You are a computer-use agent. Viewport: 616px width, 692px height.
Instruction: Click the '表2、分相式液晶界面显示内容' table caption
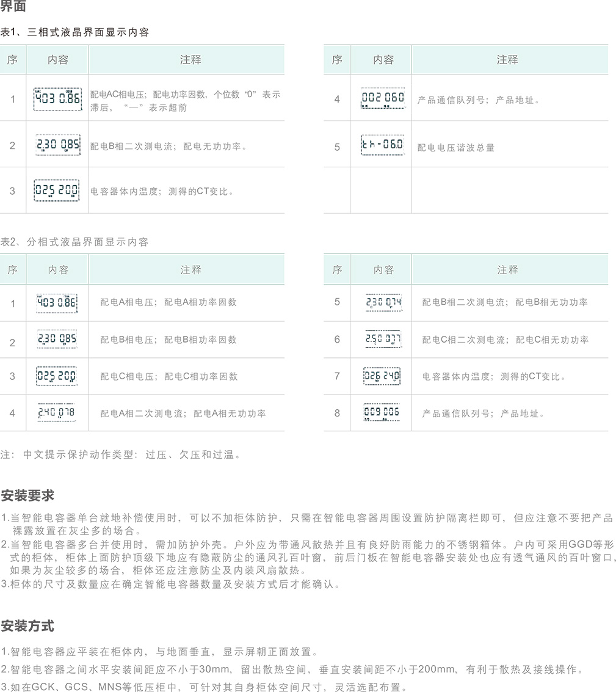[x=74, y=242]
